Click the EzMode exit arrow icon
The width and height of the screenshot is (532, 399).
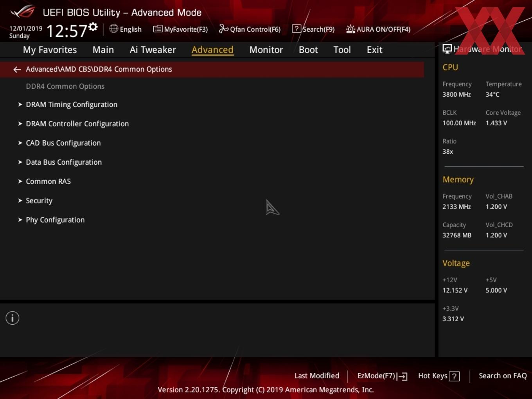[402, 376]
